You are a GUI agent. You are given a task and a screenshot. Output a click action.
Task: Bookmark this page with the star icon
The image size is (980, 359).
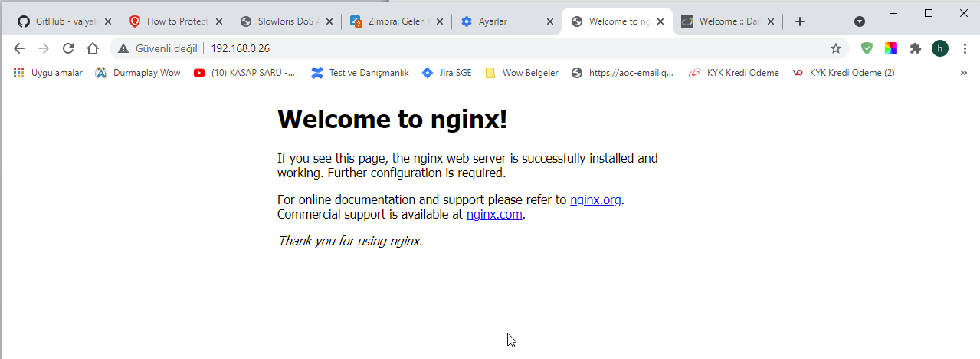pos(836,48)
